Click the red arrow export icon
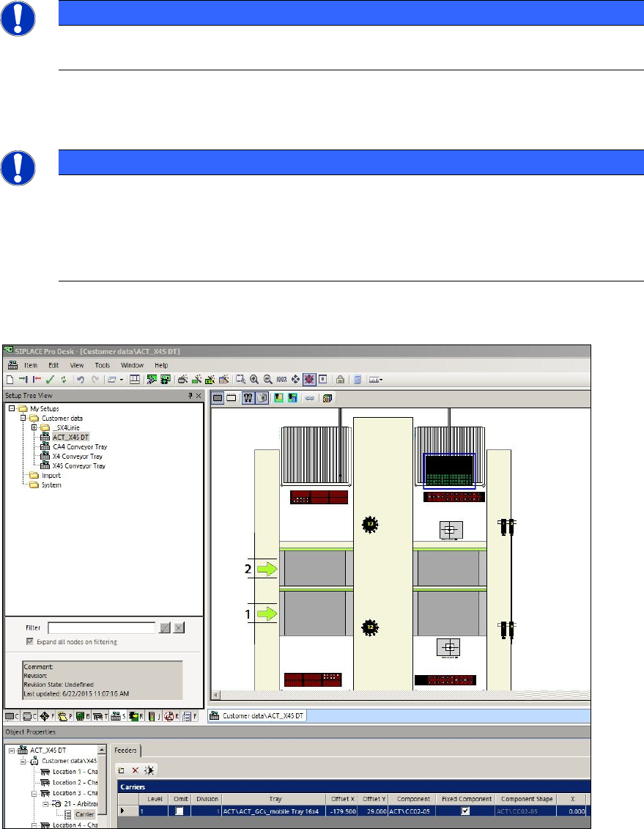The image size is (644, 829). pos(37,380)
